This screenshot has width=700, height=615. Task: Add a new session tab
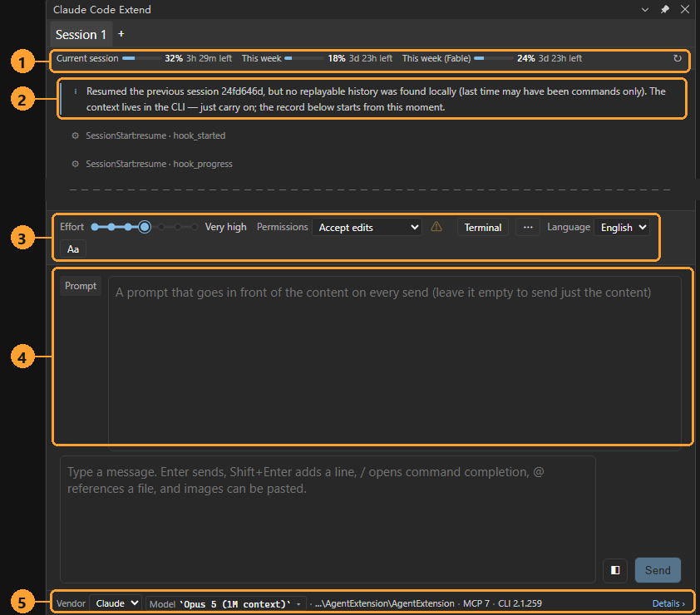[121, 34]
